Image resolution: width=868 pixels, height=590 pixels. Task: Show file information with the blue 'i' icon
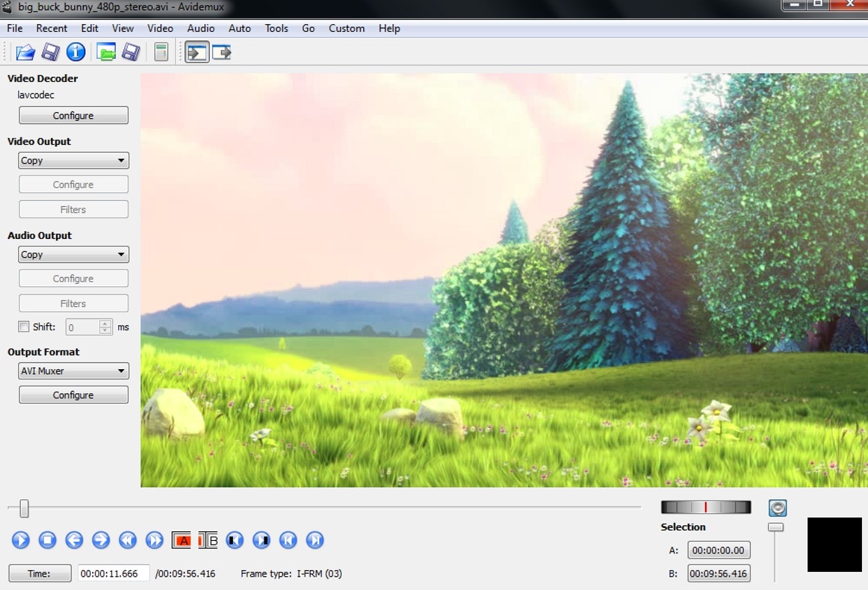[76, 51]
